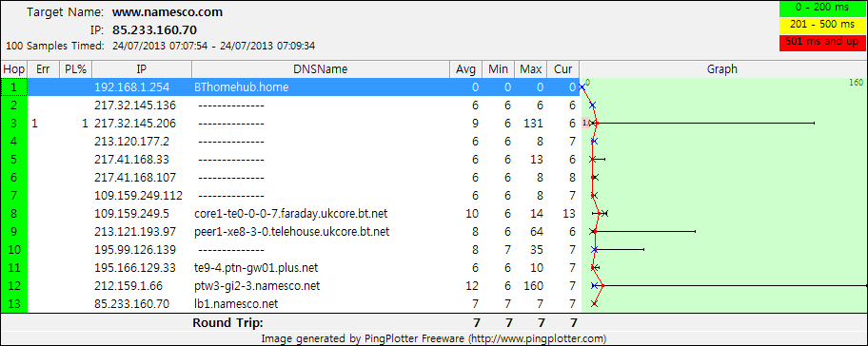Click the Avg column header
Image resolution: width=868 pixels, height=346 pixels.
465,69
